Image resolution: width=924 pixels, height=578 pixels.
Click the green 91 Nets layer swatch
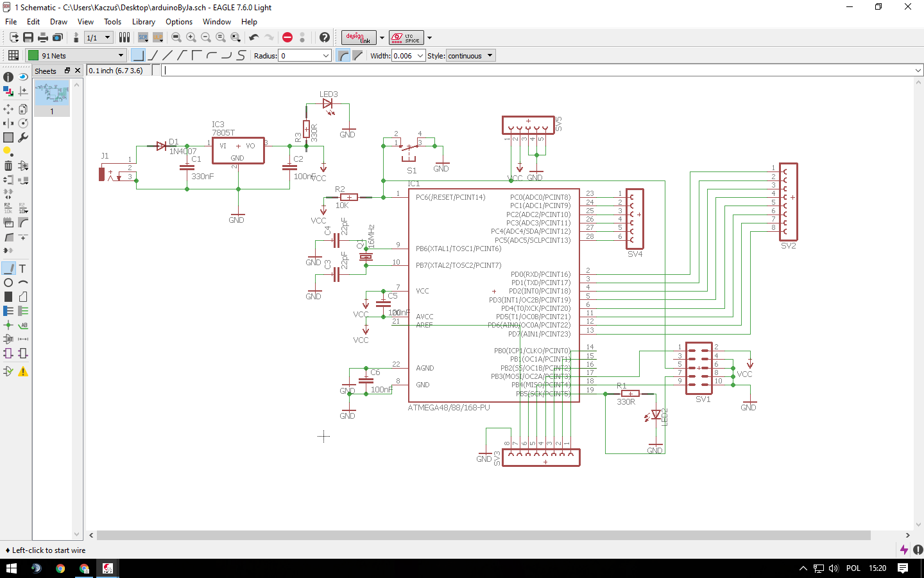pyautogui.click(x=33, y=56)
